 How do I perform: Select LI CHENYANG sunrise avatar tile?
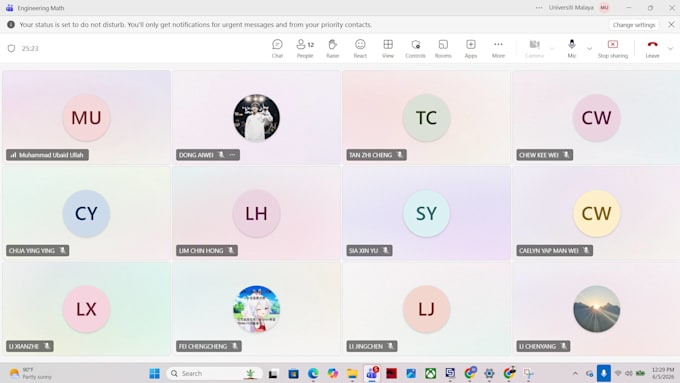coord(596,309)
